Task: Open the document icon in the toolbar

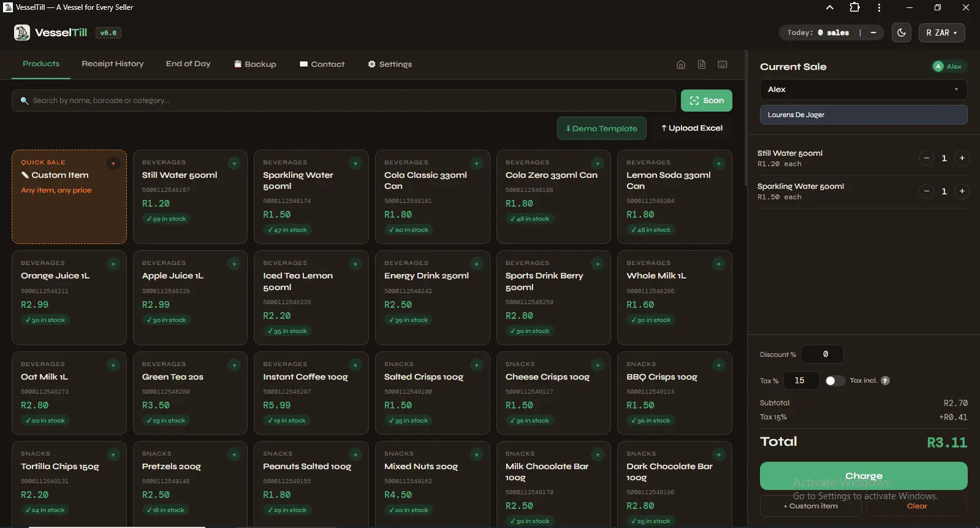Action: tap(702, 64)
